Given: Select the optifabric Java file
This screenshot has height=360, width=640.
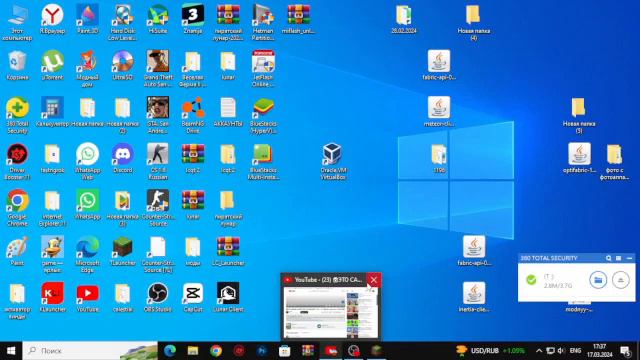Looking at the screenshot, I should 579,160.
